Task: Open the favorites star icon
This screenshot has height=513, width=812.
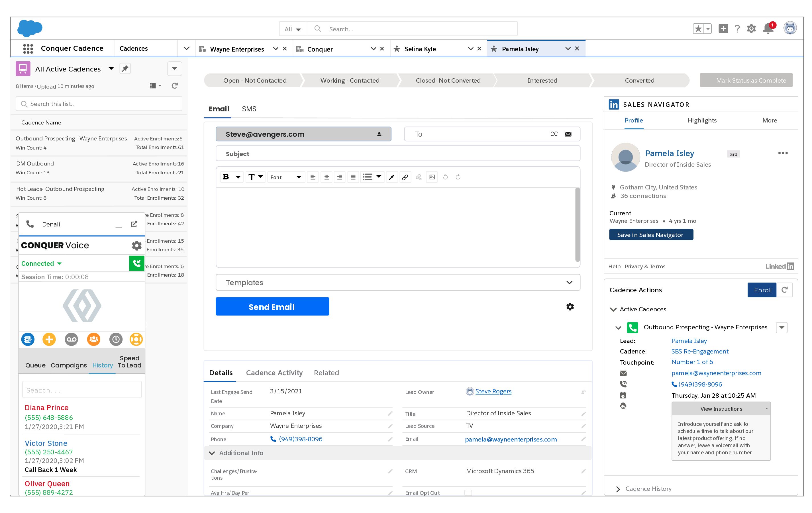Action: point(698,29)
